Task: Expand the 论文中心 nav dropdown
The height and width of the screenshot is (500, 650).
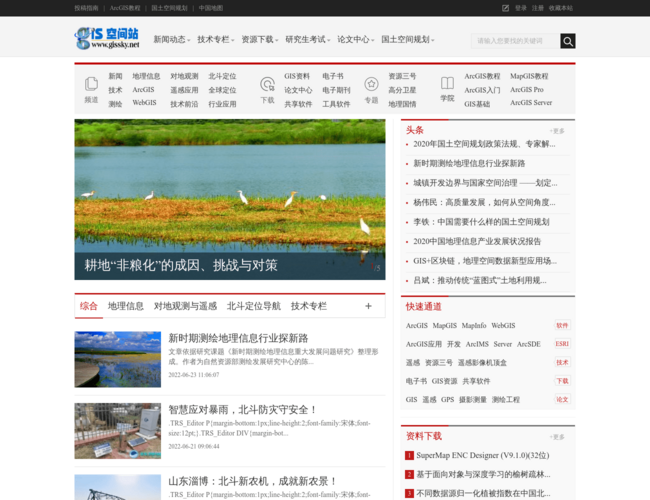Action: 355,40
